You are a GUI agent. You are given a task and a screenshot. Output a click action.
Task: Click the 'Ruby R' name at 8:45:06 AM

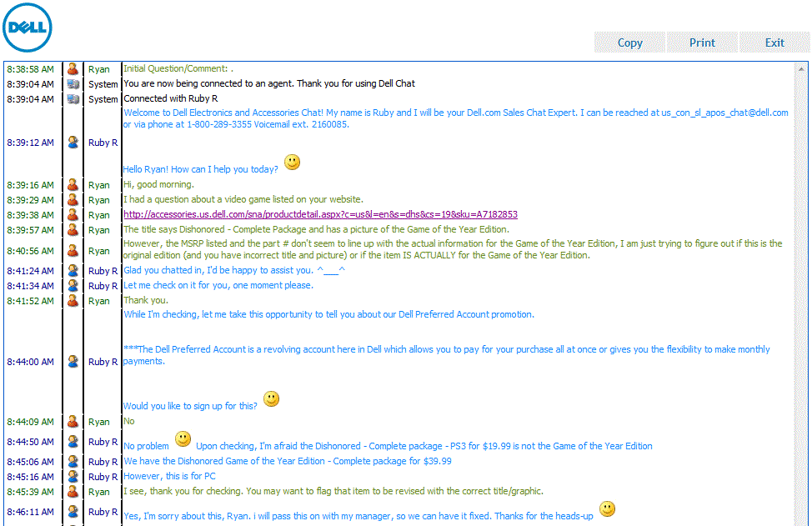[103, 462]
